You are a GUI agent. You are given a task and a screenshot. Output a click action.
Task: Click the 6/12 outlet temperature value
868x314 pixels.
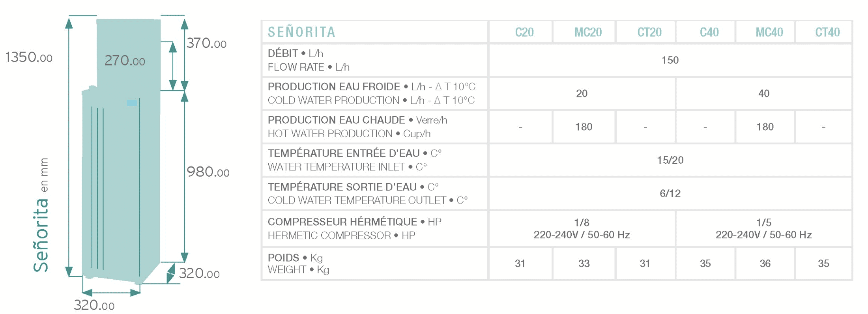point(670,193)
